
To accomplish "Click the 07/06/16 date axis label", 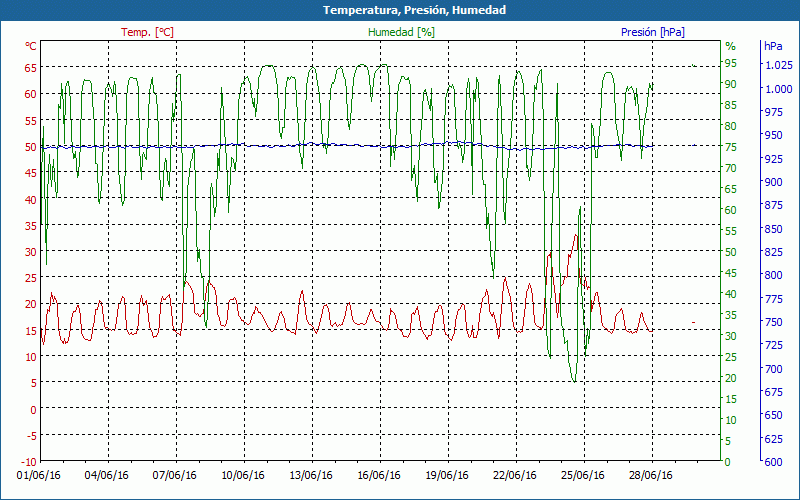I will [x=174, y=476].
